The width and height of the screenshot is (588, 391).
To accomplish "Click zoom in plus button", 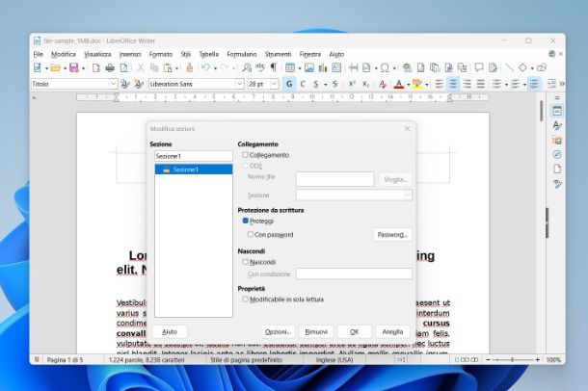I will point(537,360).
